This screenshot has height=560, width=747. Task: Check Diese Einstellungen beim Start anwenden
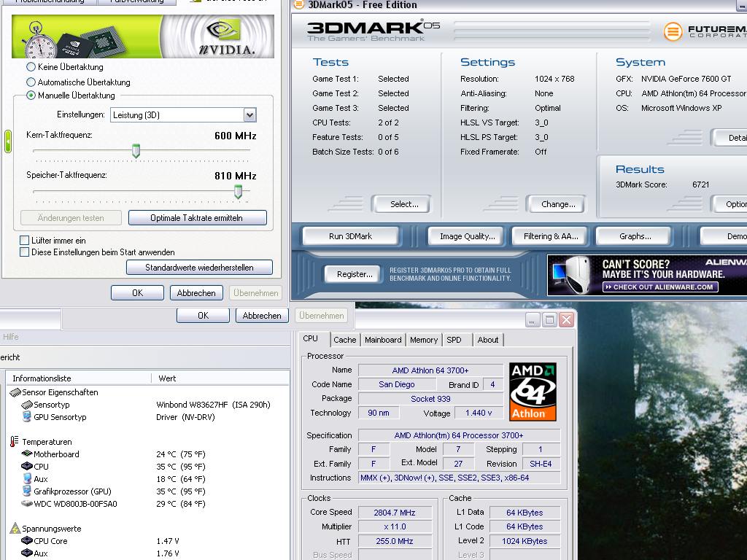pyautogui.click(x=24, y=252)
